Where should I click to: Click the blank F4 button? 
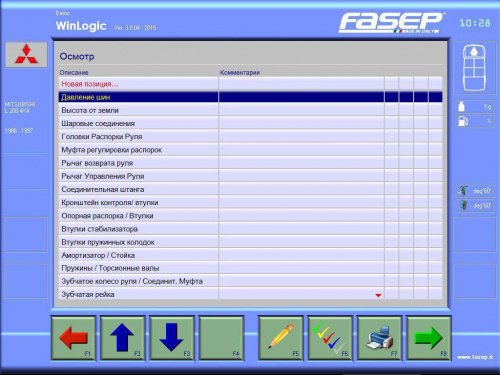(221, 338)
